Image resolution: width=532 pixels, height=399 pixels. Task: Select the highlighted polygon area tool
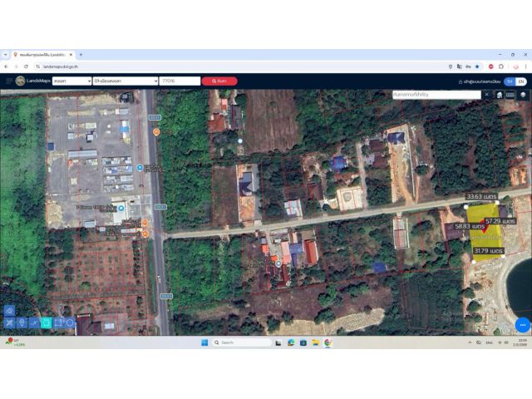tap(47, 323)
